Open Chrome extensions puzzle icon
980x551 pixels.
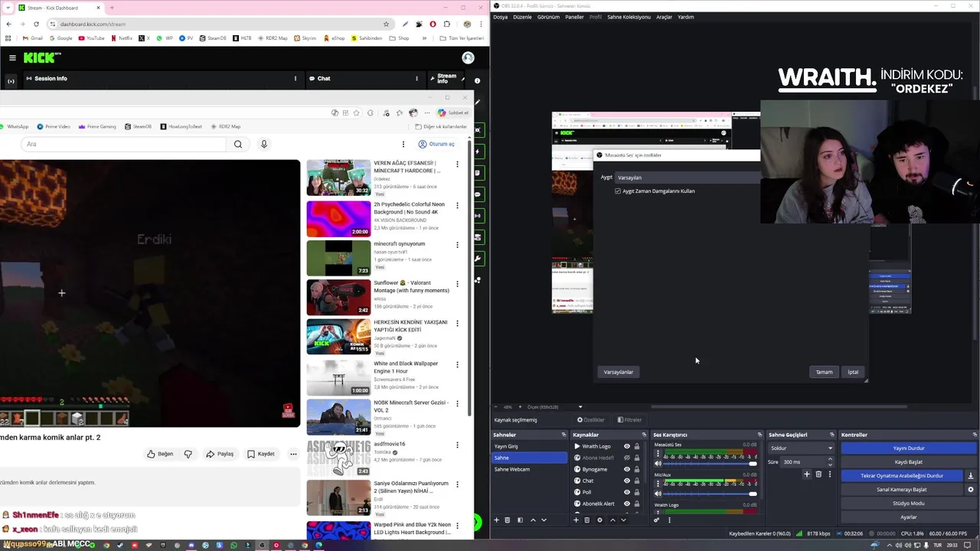[x=447, y=24]
